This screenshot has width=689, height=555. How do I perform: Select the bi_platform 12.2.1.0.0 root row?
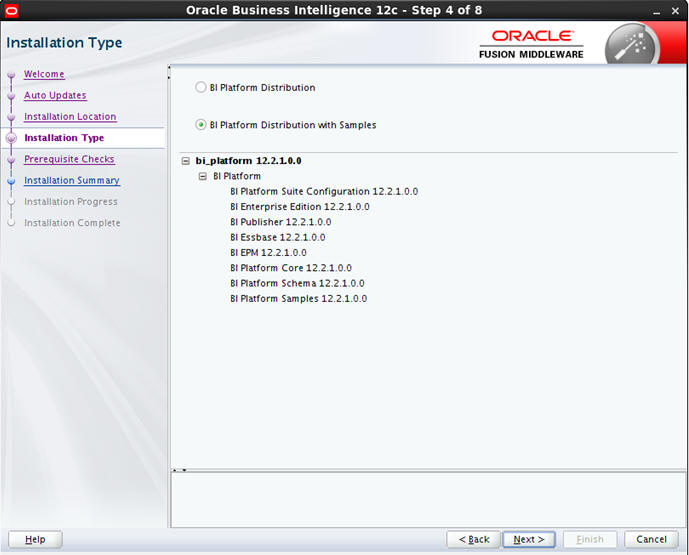point(248,161)
